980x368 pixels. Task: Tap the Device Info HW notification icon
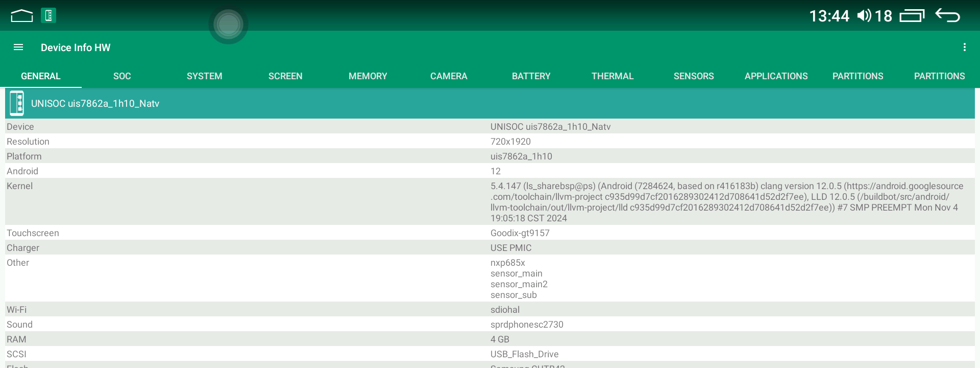pyautogui.click(x=48, y=16)
